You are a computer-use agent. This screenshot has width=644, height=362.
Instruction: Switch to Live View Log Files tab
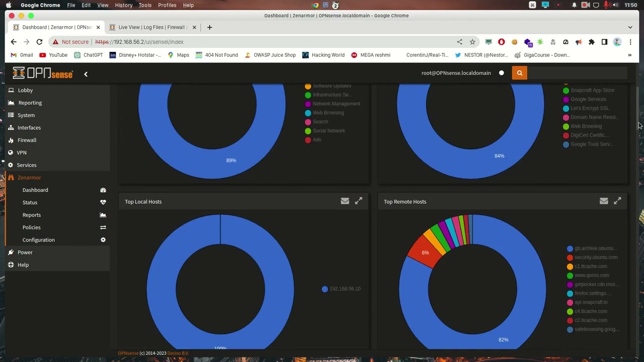point(152,27)
